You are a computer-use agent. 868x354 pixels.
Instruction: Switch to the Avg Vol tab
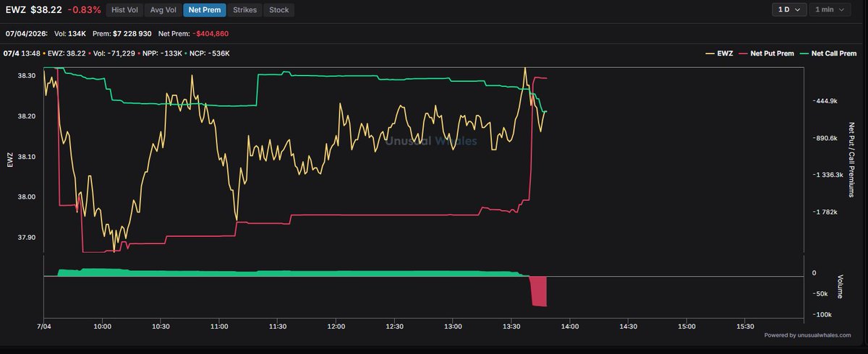pos(162,10)
